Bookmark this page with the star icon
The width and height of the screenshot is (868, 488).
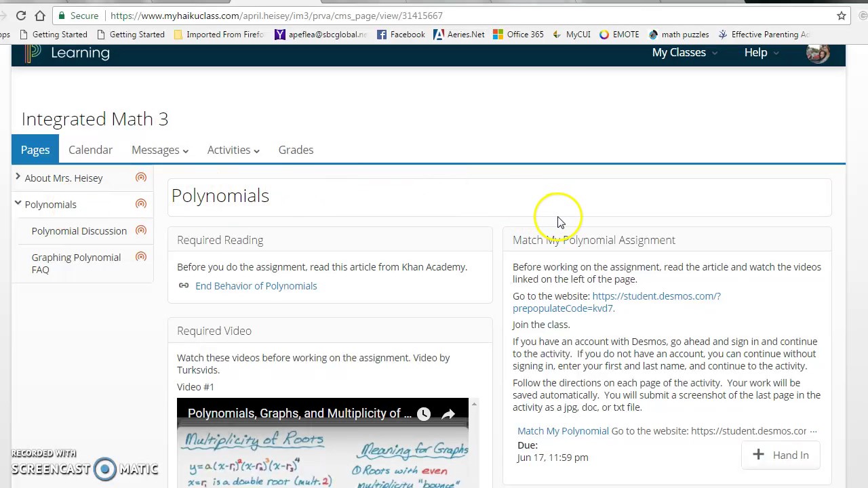click(x=842, y=16)
